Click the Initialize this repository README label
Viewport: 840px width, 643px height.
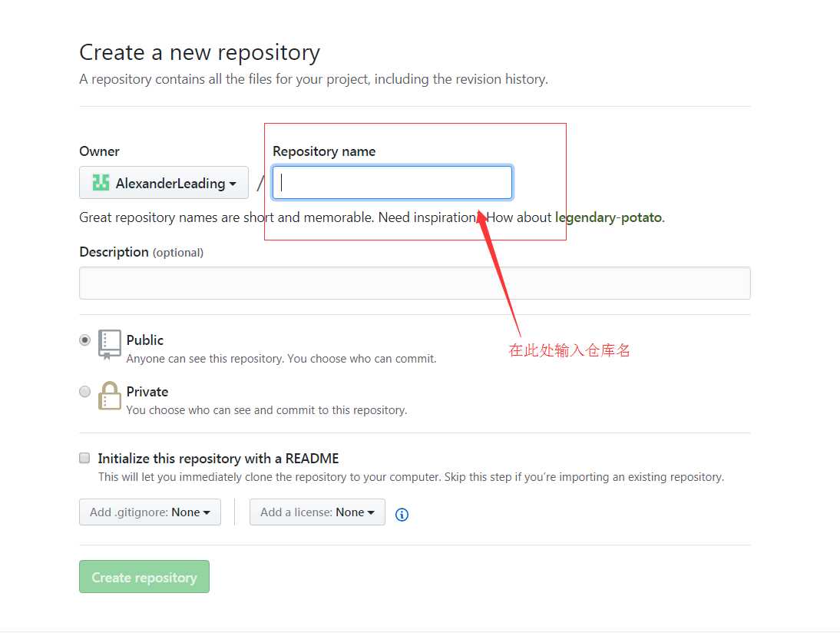[218, 459]
